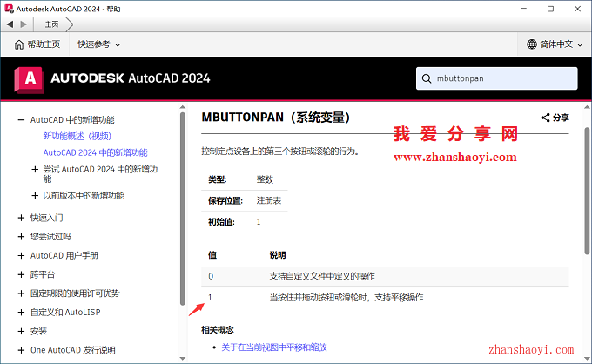This screenshot has height=364, width=592.
Task: Open the 主页 breadcrumb
Action: tap(51, 24)
